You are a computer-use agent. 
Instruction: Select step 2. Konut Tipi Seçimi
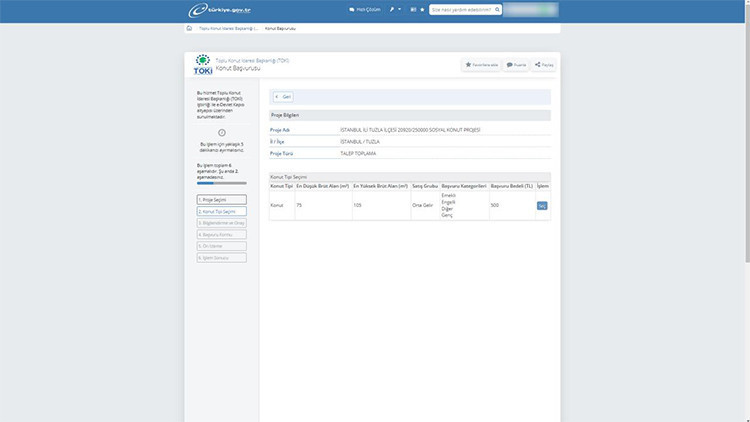point(221,212)
